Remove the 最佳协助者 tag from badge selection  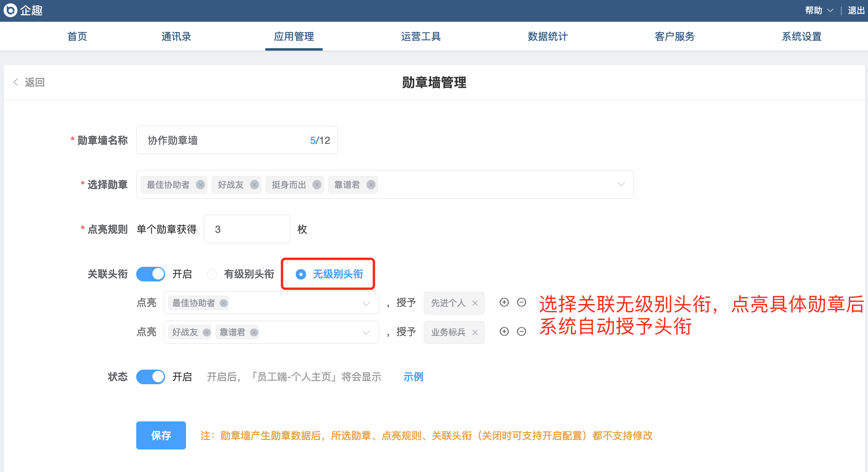pos(200,185)
